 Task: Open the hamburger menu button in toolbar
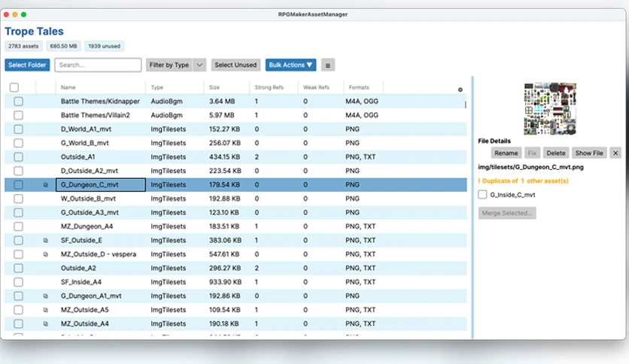point(328,65)
